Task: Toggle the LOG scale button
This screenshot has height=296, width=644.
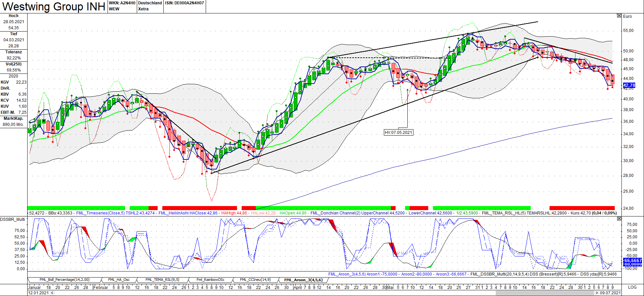Action: click(632, 287)
